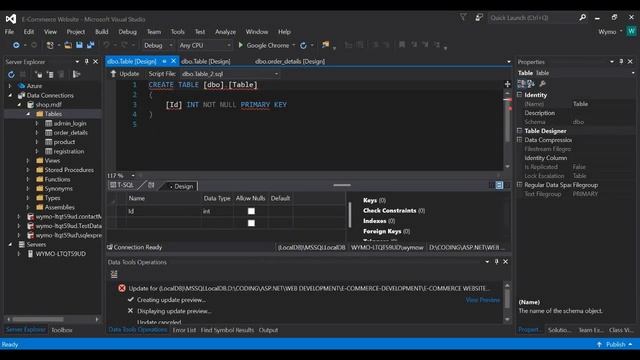Expand the Views folder node
The width and height of the screenshot is (640, 360).
coord(28,160)
